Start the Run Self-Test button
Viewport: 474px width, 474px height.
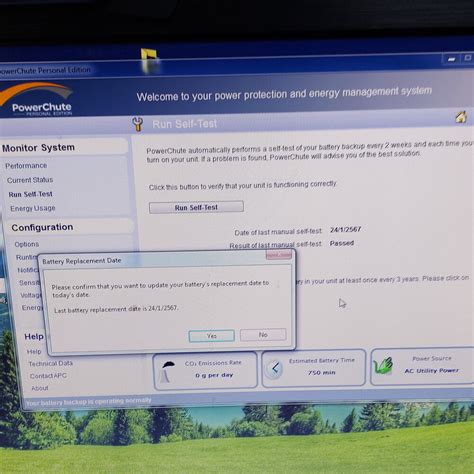tap(196, 207)
